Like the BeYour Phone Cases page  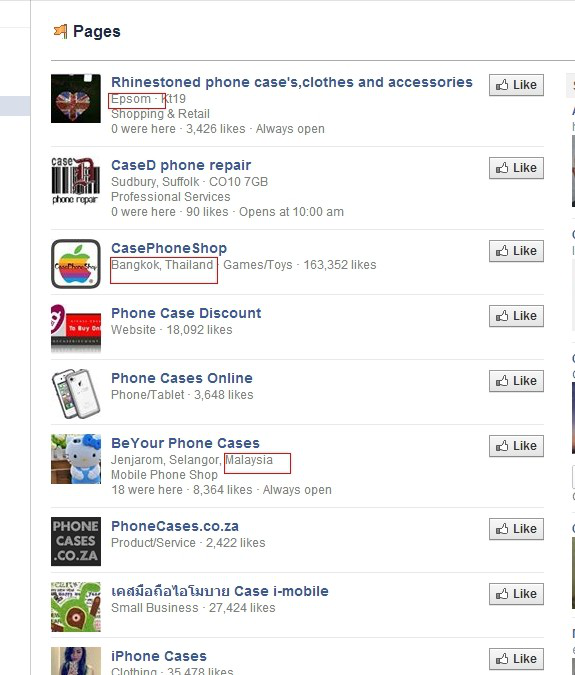coord(516,446)
